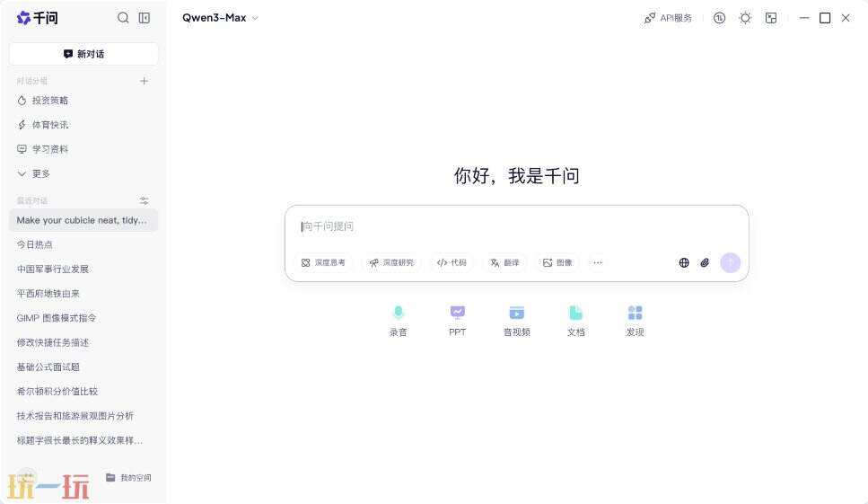Open the 投资策略 group

tap(83, 101)
